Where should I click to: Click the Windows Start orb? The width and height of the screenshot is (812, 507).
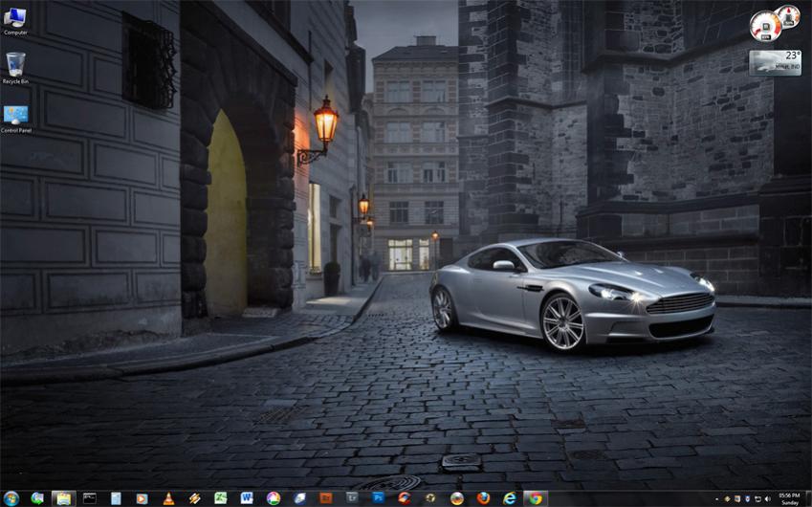pos(11,498)
